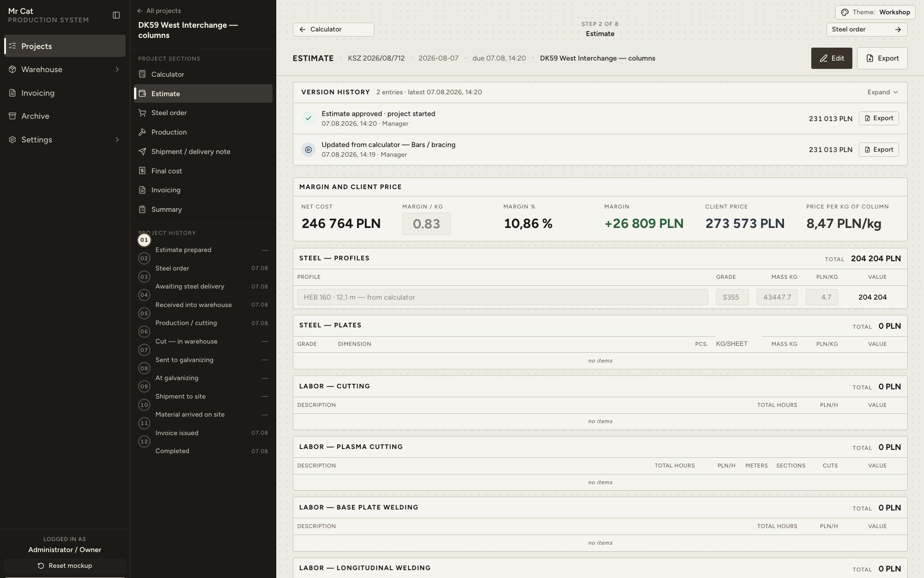
Task: Click the 43447.7 mass field
Action: (777, 297)
